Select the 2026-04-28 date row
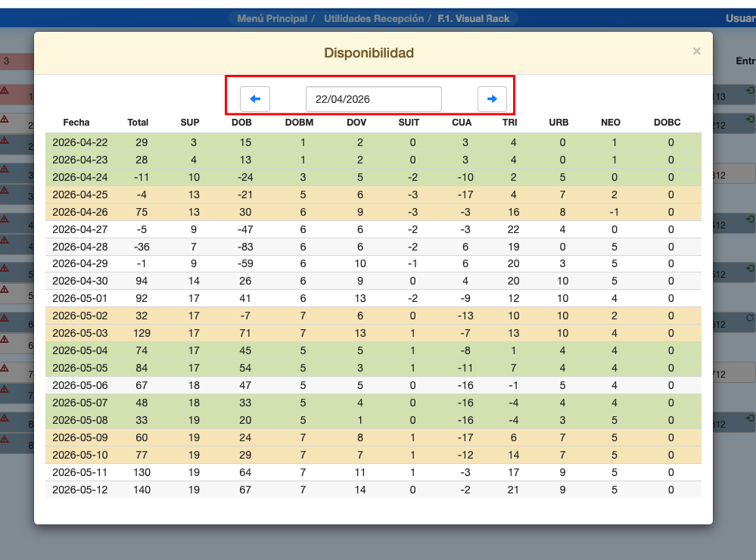The width and height of the screenshot is (756, 560). [x=80, y=247]
